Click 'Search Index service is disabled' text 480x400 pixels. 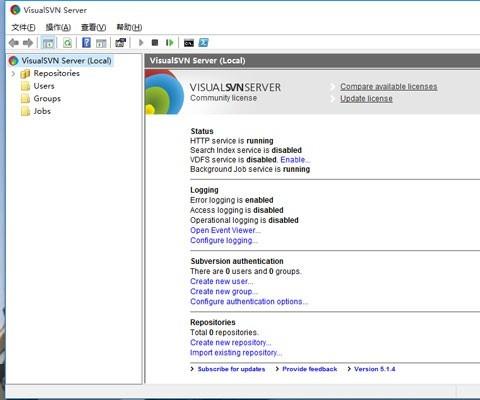coord(246,150)
